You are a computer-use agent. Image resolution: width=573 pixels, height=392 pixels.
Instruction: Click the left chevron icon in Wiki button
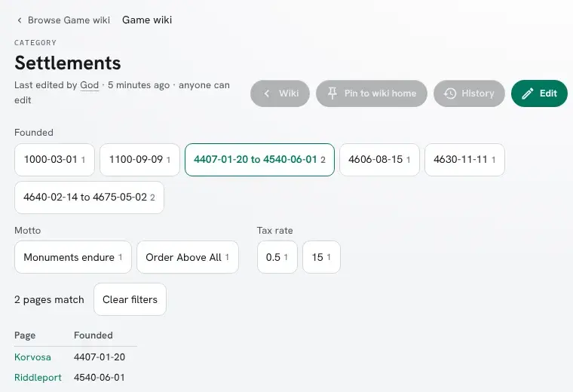coord(267,93)
